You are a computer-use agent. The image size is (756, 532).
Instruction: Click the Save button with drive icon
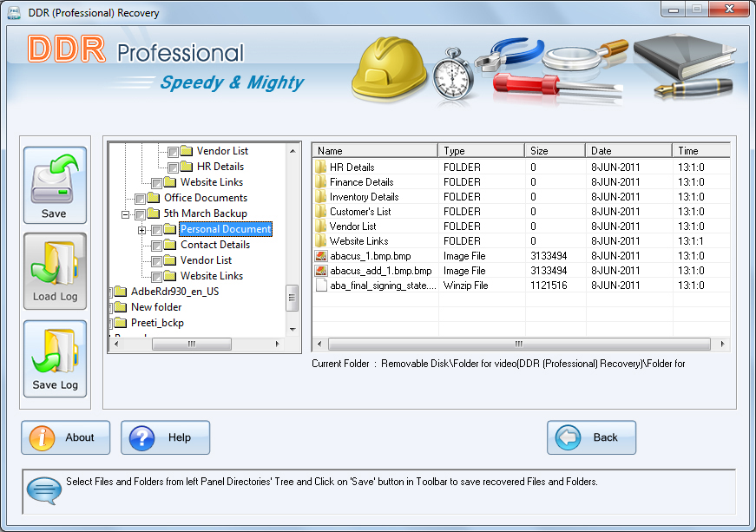(x=55, y=185)
